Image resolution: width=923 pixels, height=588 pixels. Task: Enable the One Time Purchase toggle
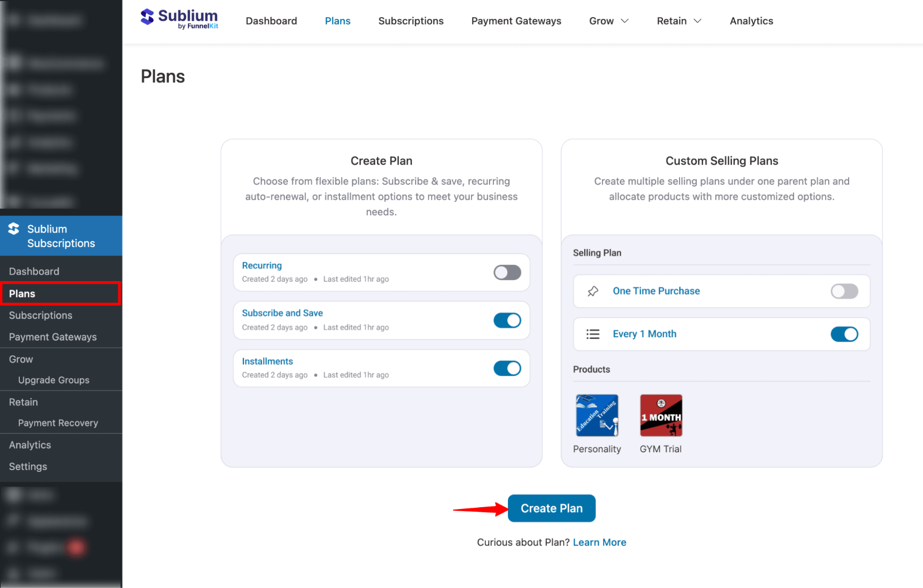click(844, 291)
